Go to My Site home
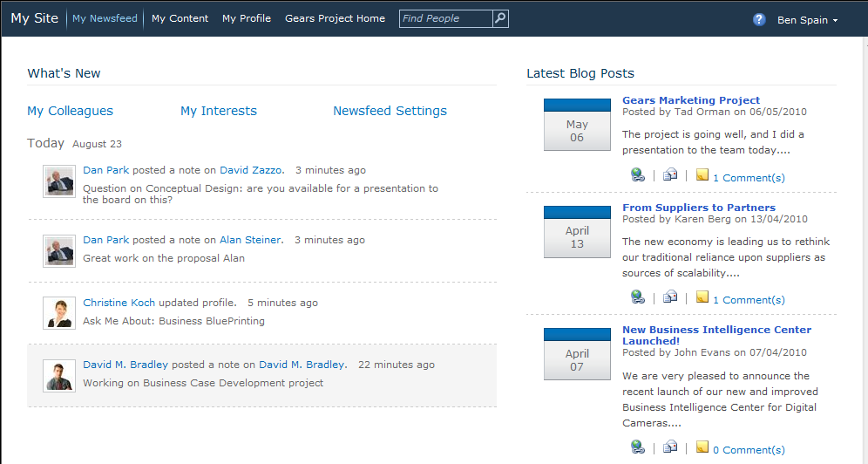 pyautogui.click(x=34, y=18)
